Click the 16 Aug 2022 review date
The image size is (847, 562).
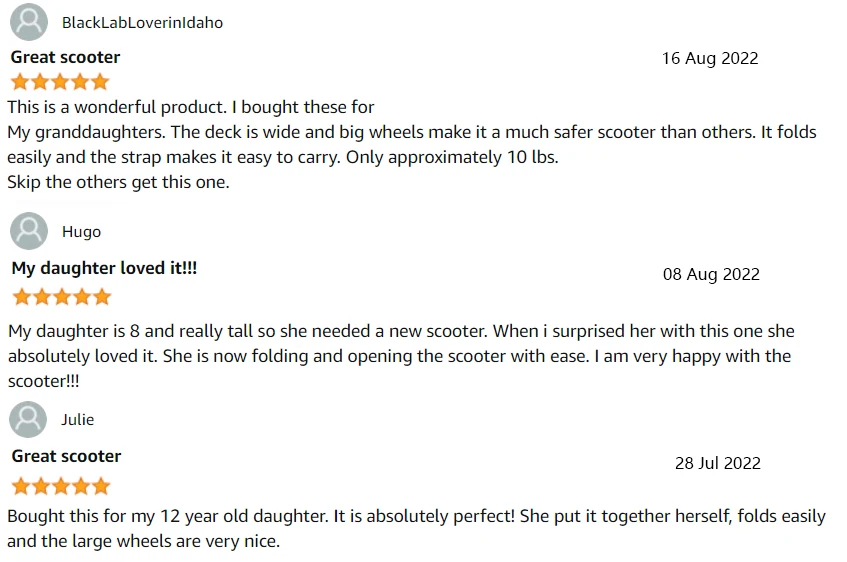710,59
